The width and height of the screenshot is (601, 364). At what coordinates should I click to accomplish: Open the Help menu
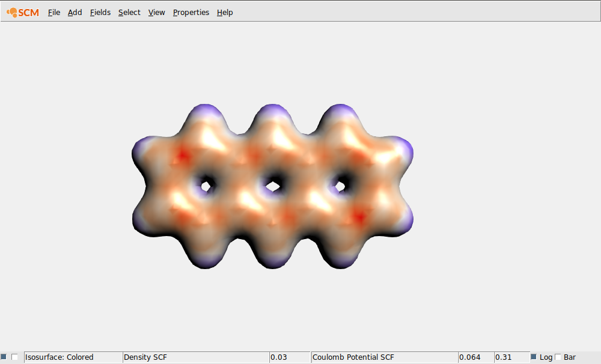click(225, 13)
